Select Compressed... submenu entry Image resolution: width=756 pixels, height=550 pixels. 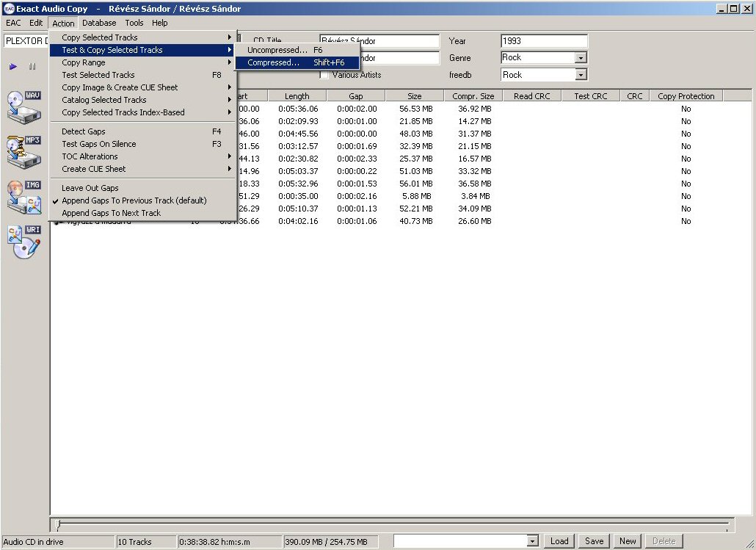click(273, 62)
